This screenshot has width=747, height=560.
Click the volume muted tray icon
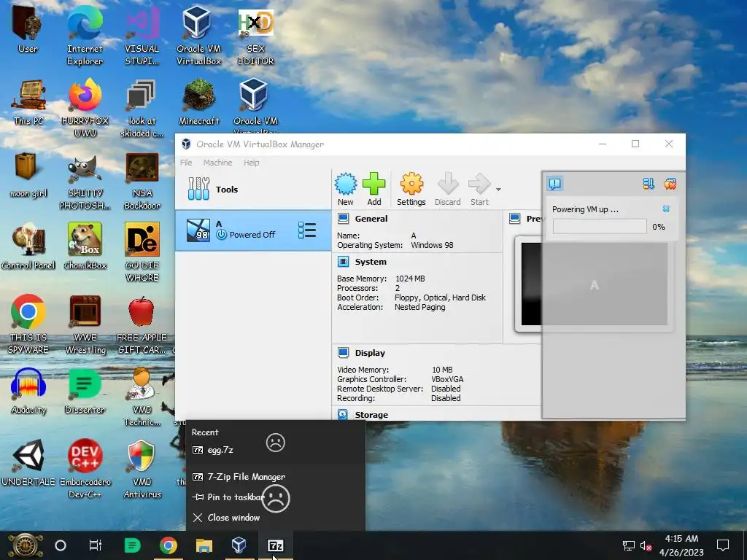[646, 545]
